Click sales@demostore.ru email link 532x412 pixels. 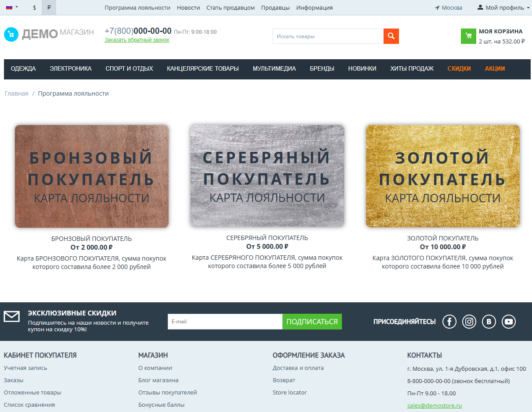click(x=435, y=406)
